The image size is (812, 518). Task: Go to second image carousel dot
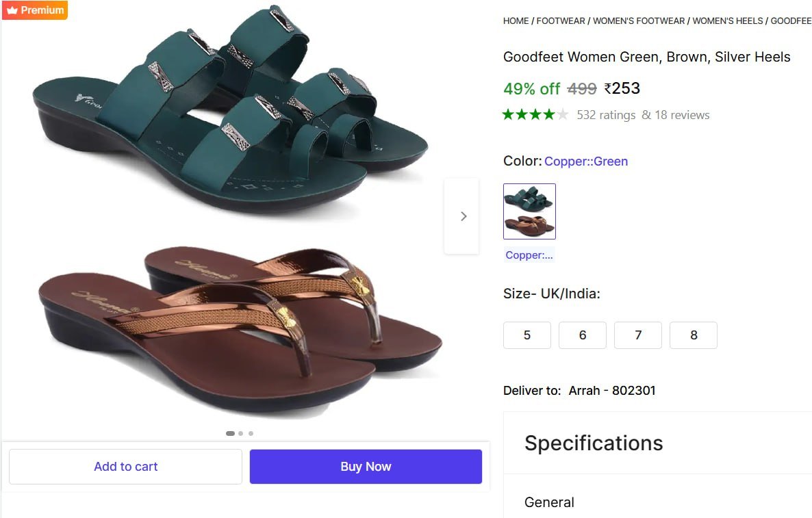pyautogui.click(x=241, y=433)
